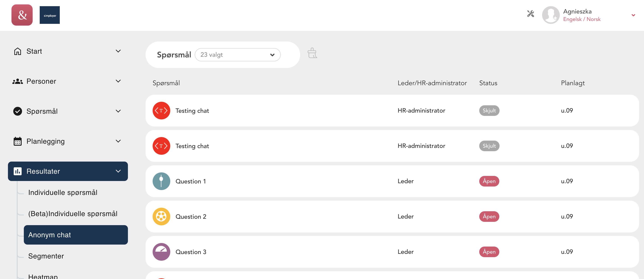644x279 pixels.
Task: Click HR-administrator in first Testing chat row
Action: [x=421, y=111]
